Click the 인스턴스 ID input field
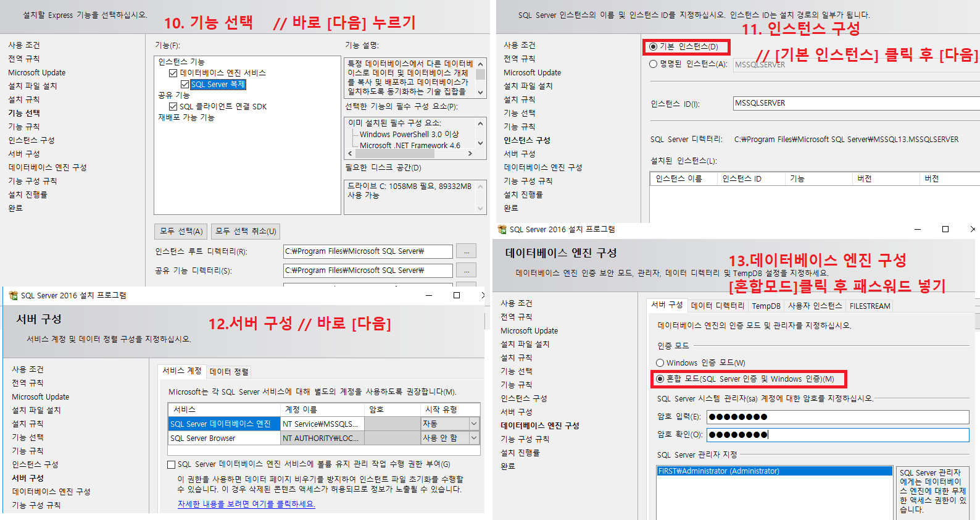 (x=857, y=103)
